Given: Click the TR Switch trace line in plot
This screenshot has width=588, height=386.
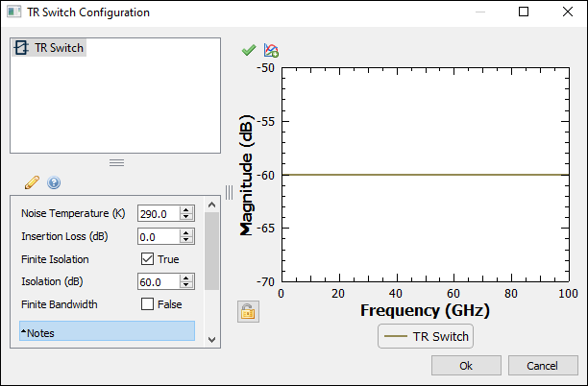Looking at the screenshot, I should pos(426,175).
